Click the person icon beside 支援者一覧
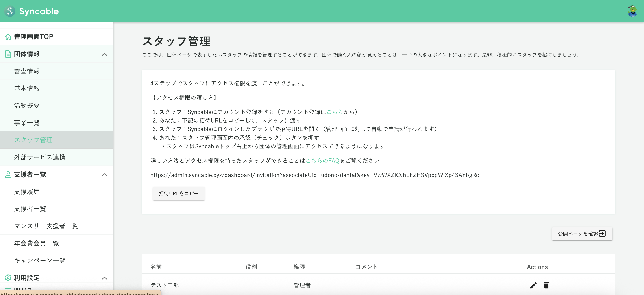 click(8, 174)
